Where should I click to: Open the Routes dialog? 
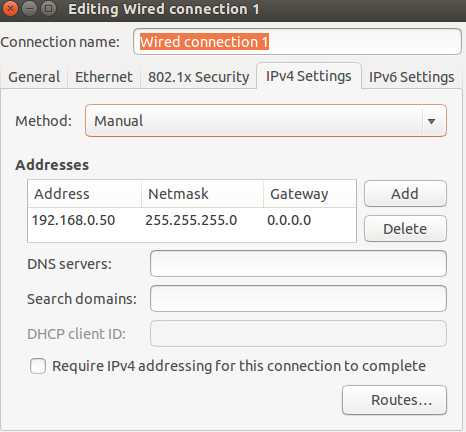click(394, 400)
